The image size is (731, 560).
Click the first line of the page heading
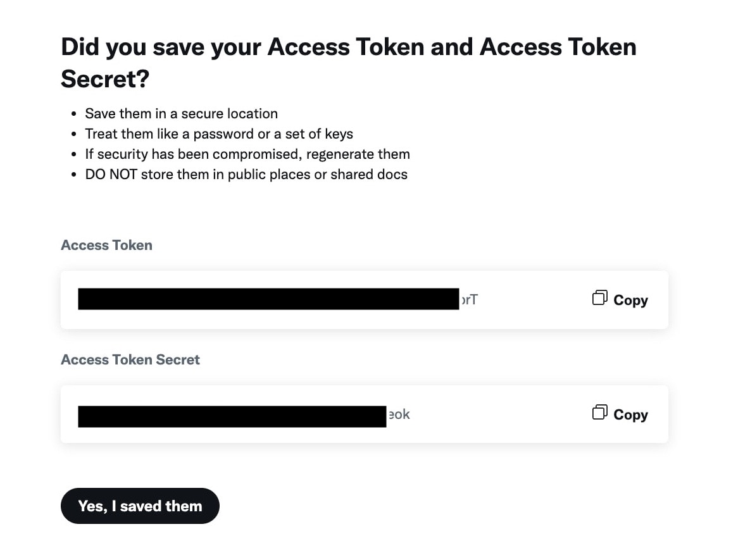[x=348, y=47]
